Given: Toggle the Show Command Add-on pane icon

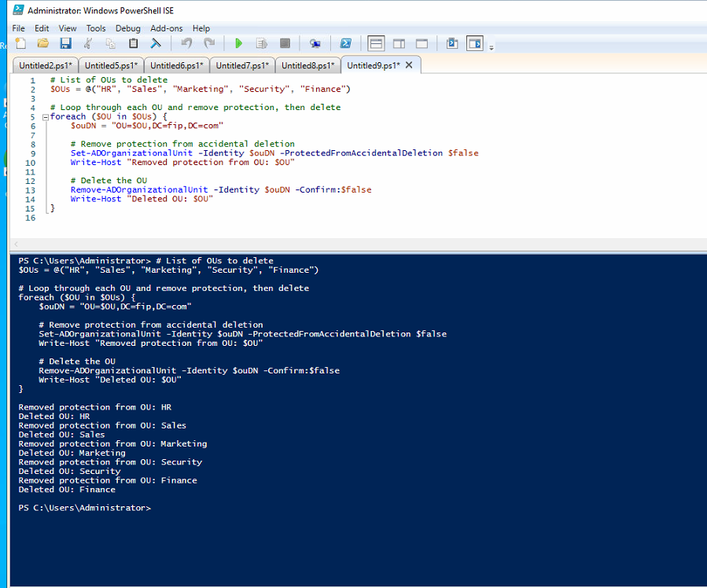Looking at the screenshot, I should click(x=475, y=43).
